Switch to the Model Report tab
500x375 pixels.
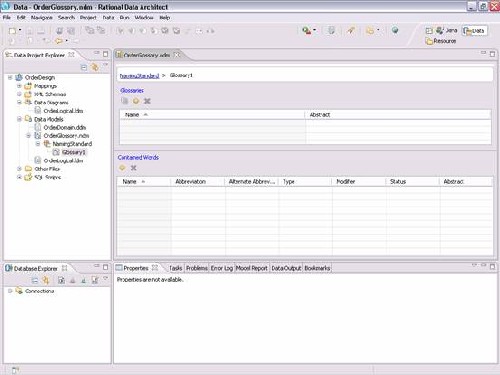[x=252, y=268]
